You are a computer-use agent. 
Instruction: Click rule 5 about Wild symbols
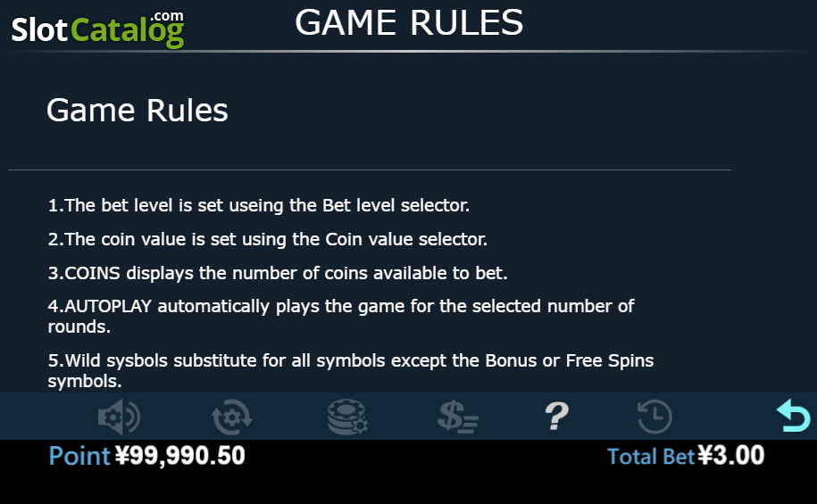click(351, 370)
